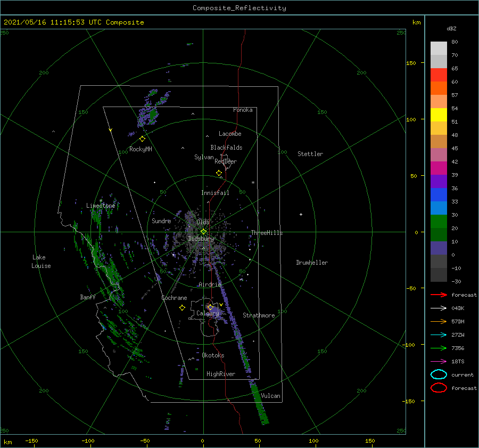Select the white 04DK arrow legend entry
The width and height of the screenshot is (479, 448).
click(439, 308)
